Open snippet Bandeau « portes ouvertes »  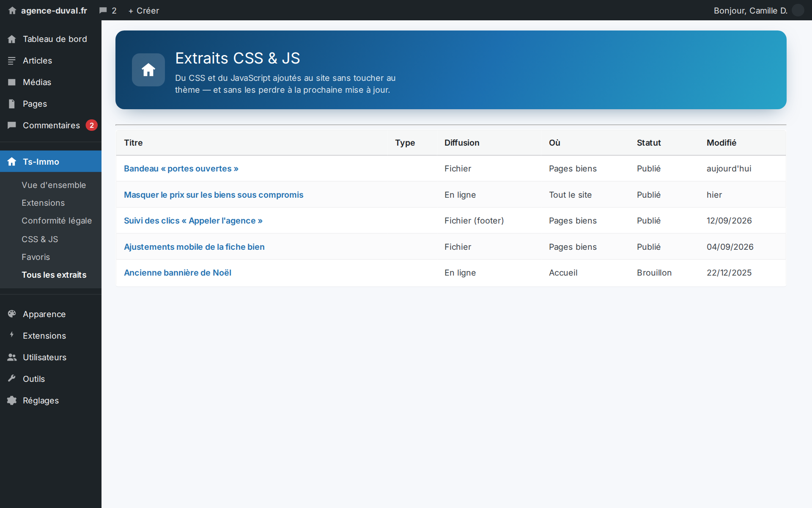181,168
